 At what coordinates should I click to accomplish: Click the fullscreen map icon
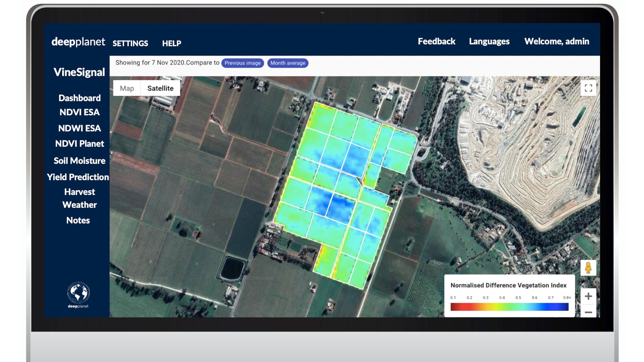(x=588, y=88)
